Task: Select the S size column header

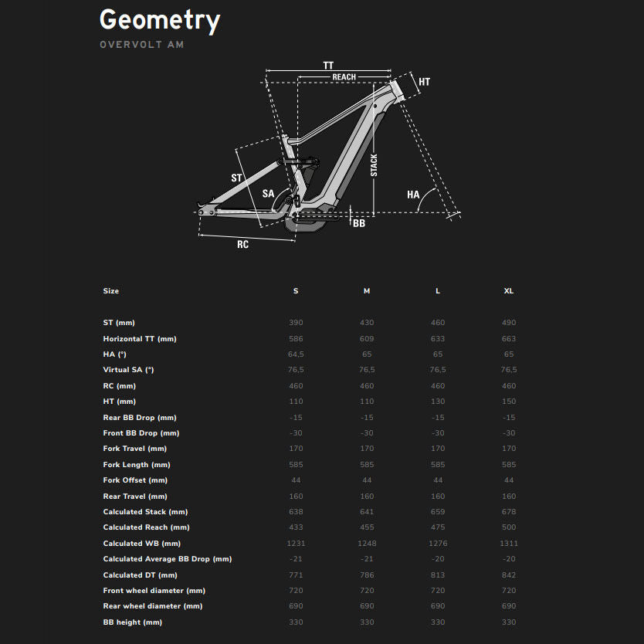Action: (296, 291)
